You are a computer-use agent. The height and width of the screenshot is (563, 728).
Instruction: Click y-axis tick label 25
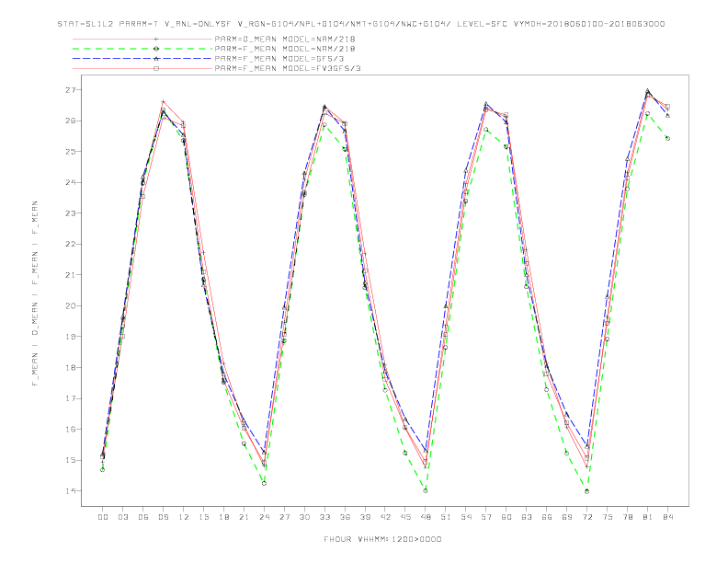[70, 152]
